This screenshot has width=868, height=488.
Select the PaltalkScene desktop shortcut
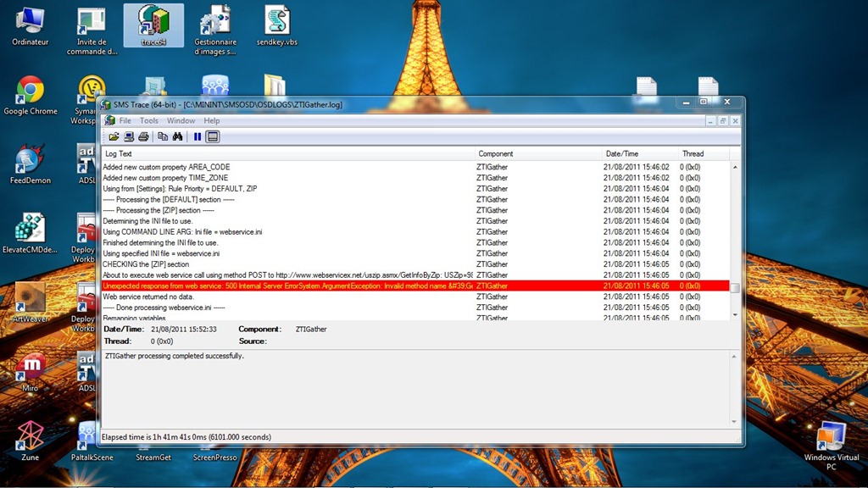coord(92,441)
